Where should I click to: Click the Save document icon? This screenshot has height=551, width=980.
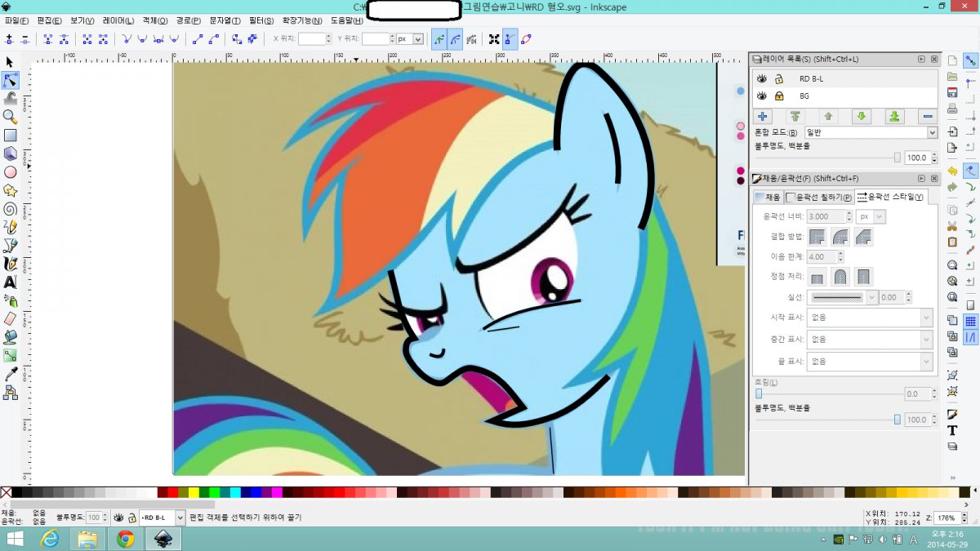(952, 92)
